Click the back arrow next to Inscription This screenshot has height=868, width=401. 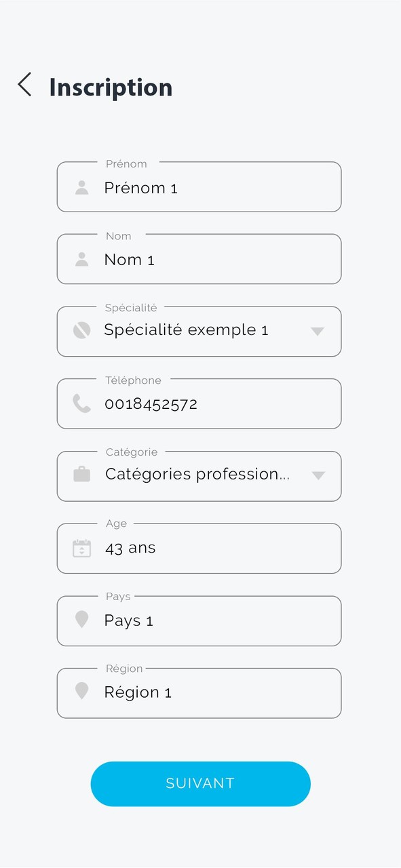pyautogui.click(x=24, y=85)
